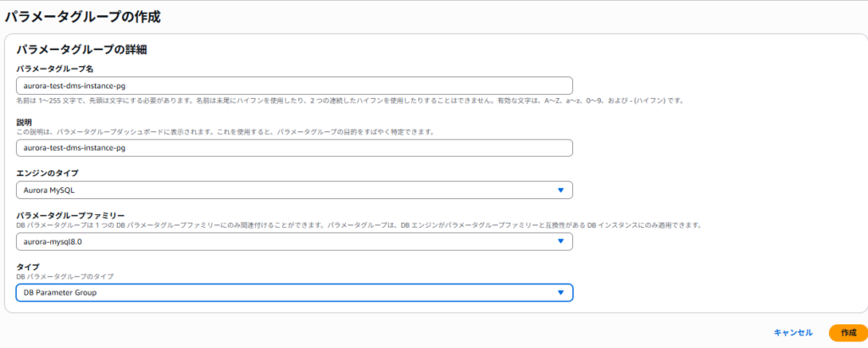This screenshot has width=868, height=348.
Task: Click the パラメータグループ名 input field
Action: tap(294, 86)
